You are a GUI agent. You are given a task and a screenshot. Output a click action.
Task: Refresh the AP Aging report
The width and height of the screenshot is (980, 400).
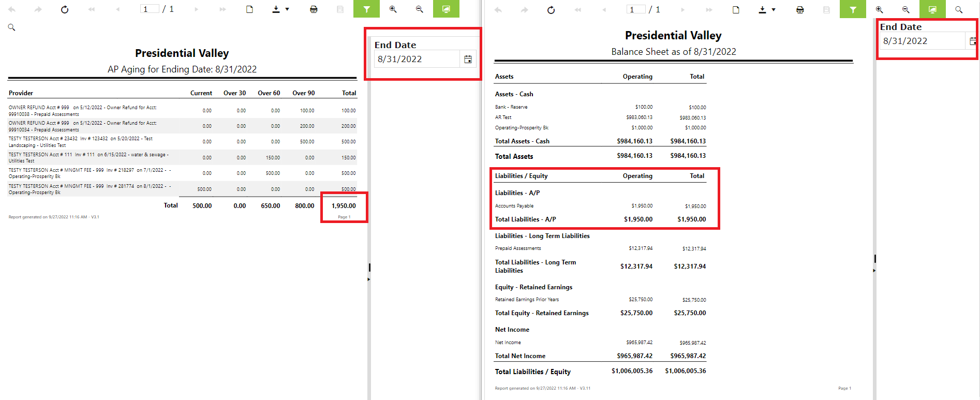tap(65, 9)
